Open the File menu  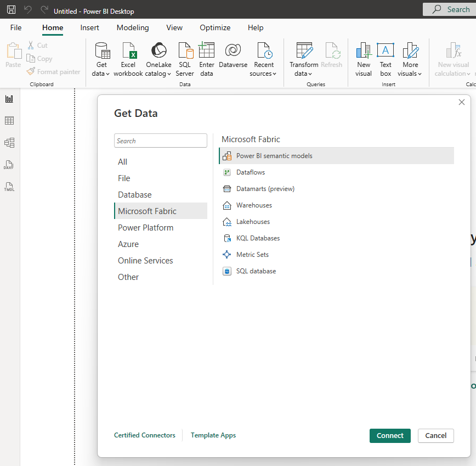(x=16, y=27)
